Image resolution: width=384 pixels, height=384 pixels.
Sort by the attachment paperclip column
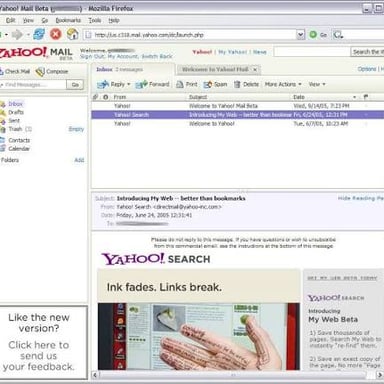96,97
